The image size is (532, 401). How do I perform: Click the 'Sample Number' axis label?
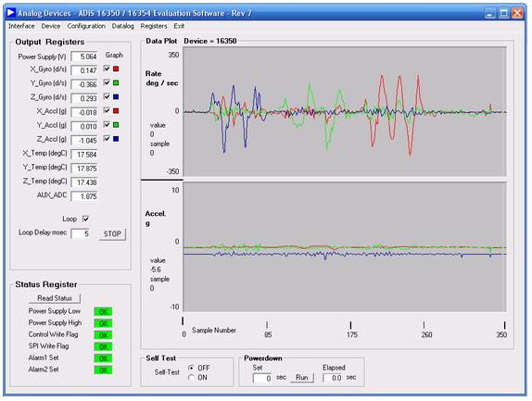tap(214, 331)
